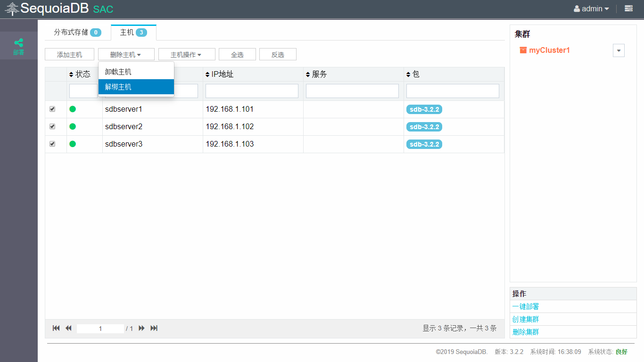Open the 主机操作 dropdown

(x=187, y=54)
